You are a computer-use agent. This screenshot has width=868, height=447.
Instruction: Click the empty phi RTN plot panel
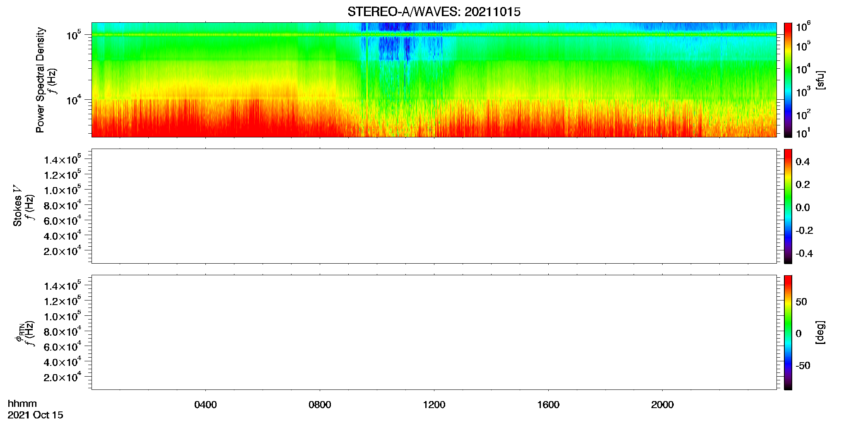434,332
